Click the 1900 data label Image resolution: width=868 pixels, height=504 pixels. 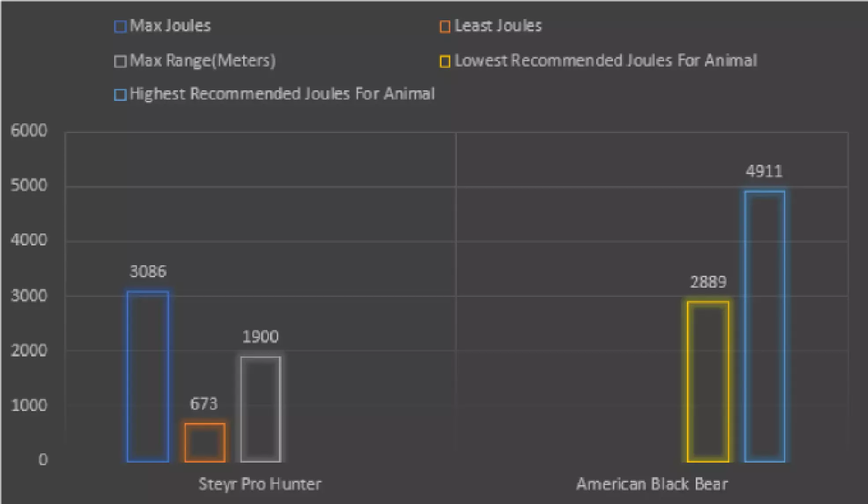point(260,337)
